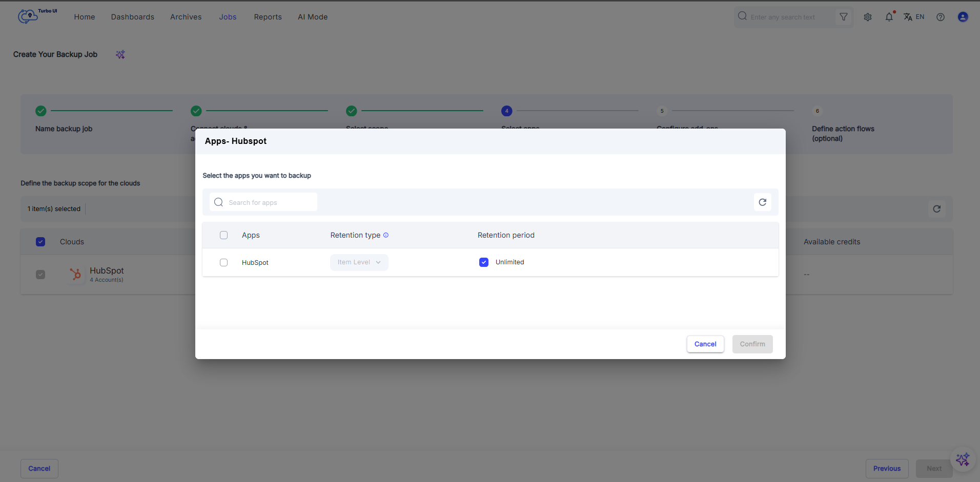Open the Archives menu

coord(186,17)
